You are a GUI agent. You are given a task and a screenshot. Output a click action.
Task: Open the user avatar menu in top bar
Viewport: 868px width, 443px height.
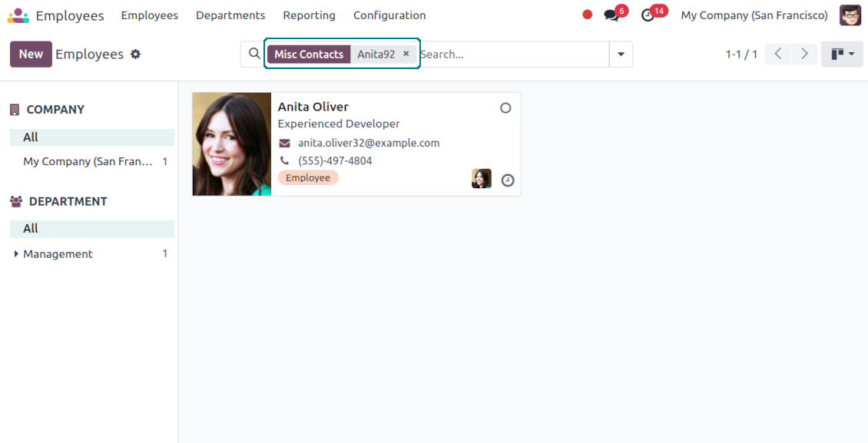(x=850, y=15)
